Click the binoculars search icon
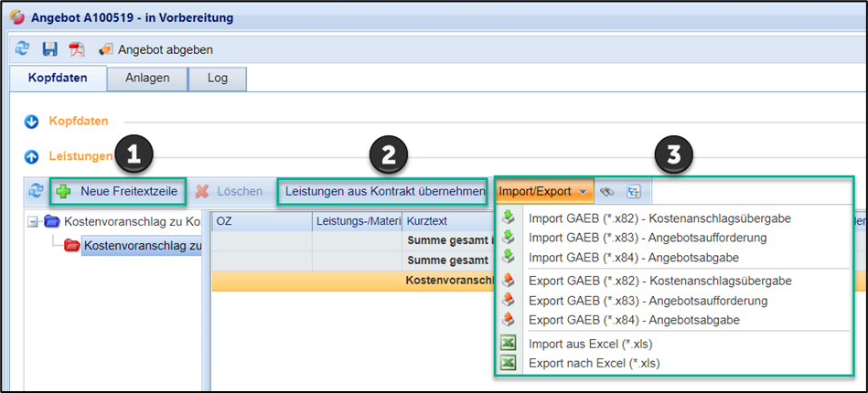 click(607, 192)
